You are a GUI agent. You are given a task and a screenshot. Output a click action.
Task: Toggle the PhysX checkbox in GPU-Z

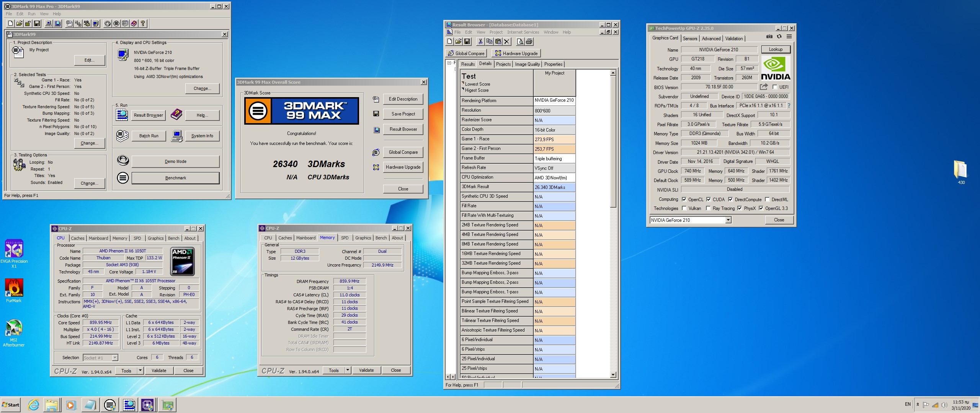click(x=740, y=208)
